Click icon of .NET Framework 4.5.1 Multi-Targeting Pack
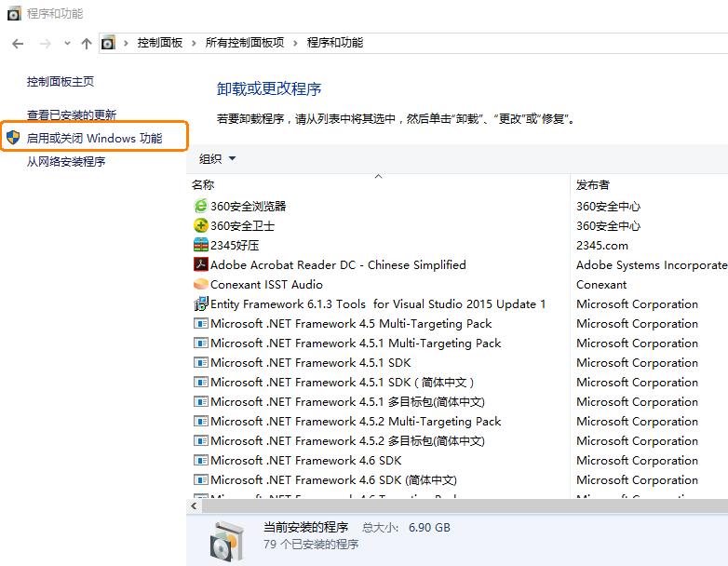728x566 pixels. click(200, 343)
